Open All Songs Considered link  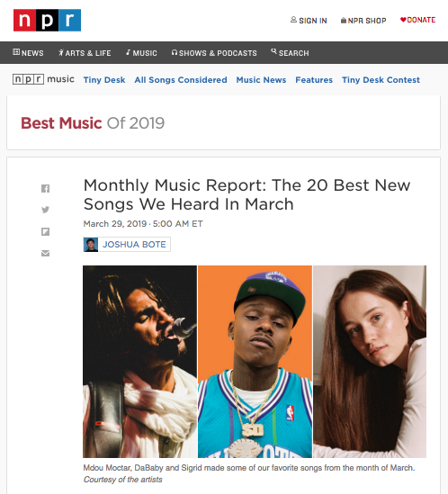tap(181, 80)
